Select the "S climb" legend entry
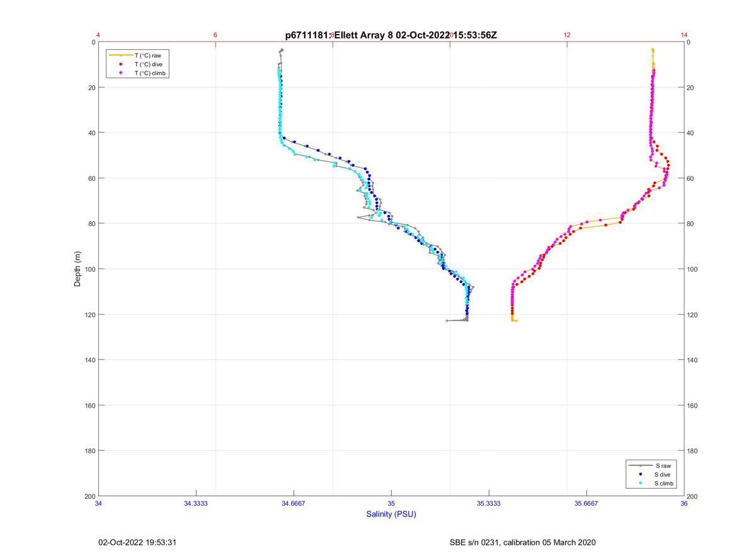756x558 pixels. [x=665, y=484]
